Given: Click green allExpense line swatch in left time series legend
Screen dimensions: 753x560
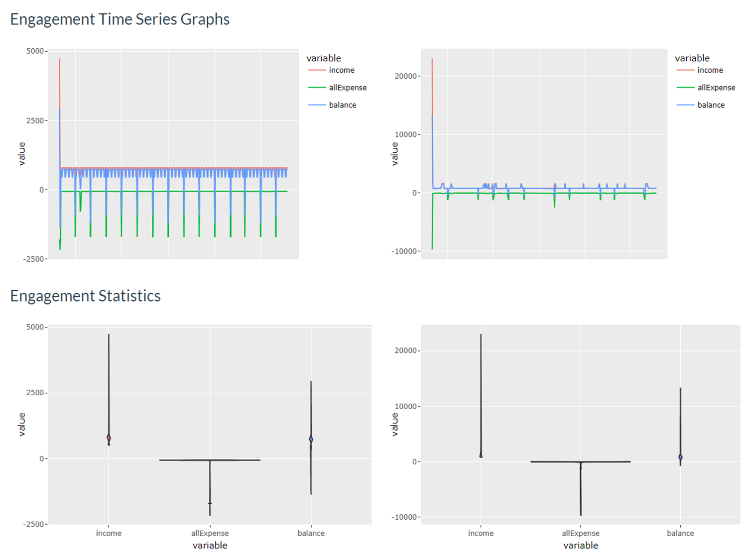Looking at the screenshot, I should pyautogui.click(x=317, y=88).
